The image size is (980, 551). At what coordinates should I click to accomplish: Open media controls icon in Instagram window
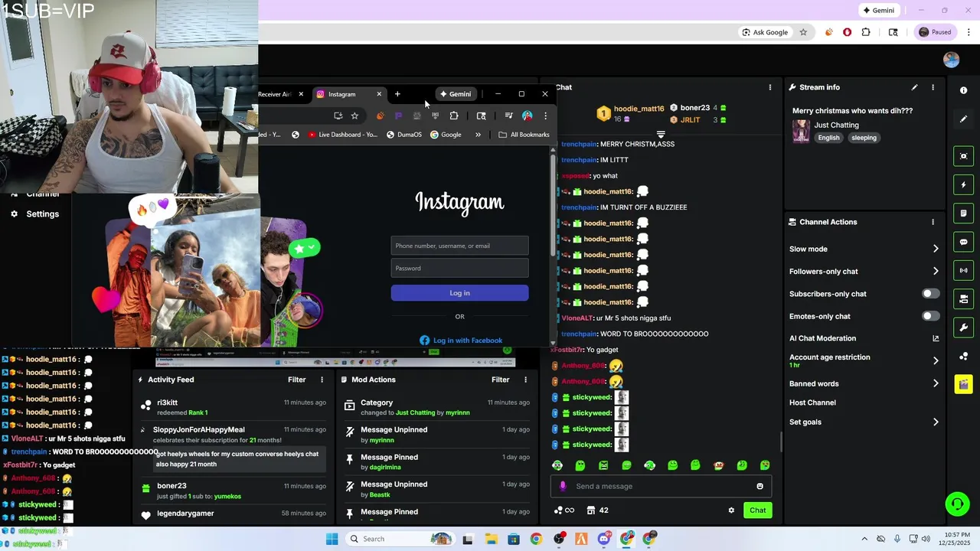pyautogui.click(x=508, y=116)
